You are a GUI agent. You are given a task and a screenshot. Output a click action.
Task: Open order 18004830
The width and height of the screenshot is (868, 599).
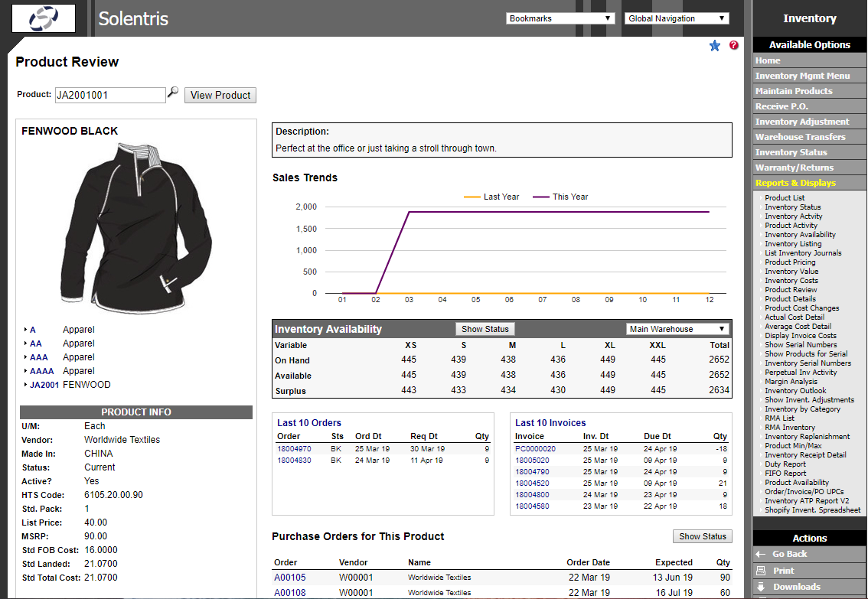tap(294, 461)
